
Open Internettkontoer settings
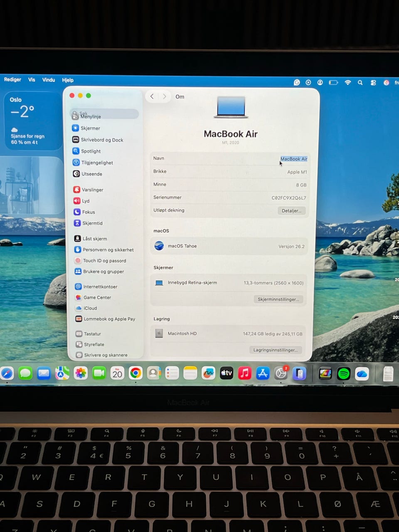[x=96, y=287]
